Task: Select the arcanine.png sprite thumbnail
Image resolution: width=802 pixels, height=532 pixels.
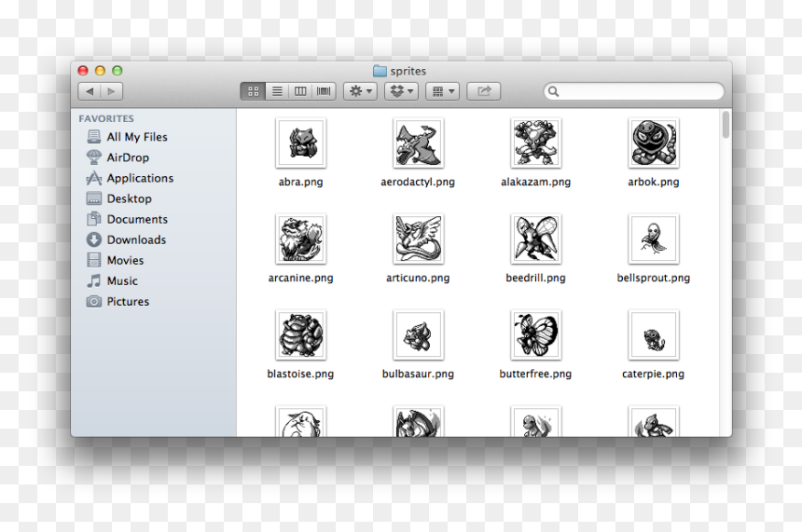Action: pos(300,239)
